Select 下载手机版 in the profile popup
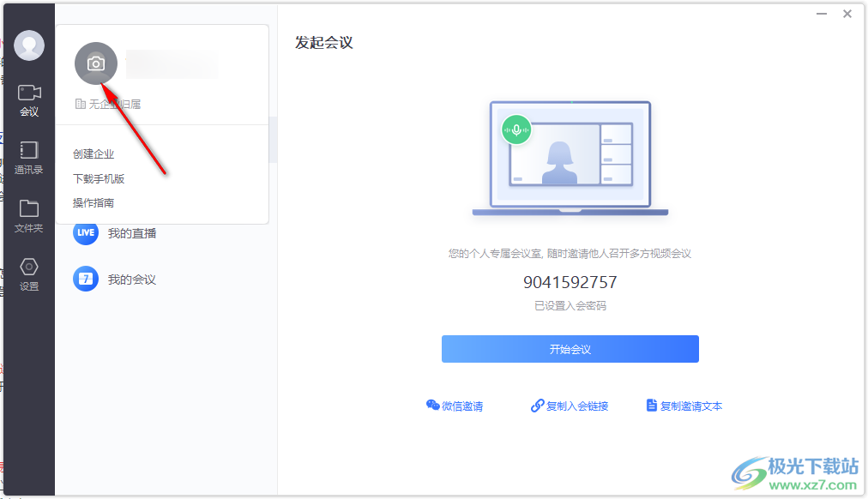Viewport: 868px width, 499px height. tap(99, 178)
